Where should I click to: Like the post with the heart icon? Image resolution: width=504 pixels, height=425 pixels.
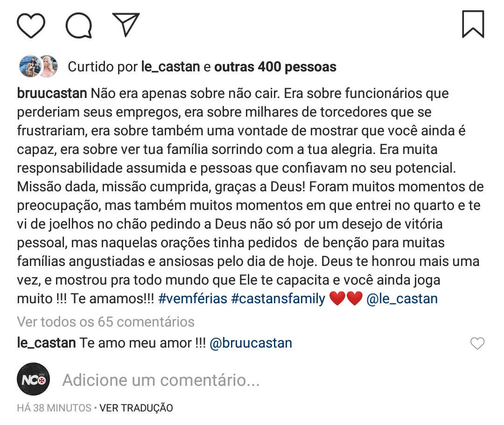tap(31, 26)
